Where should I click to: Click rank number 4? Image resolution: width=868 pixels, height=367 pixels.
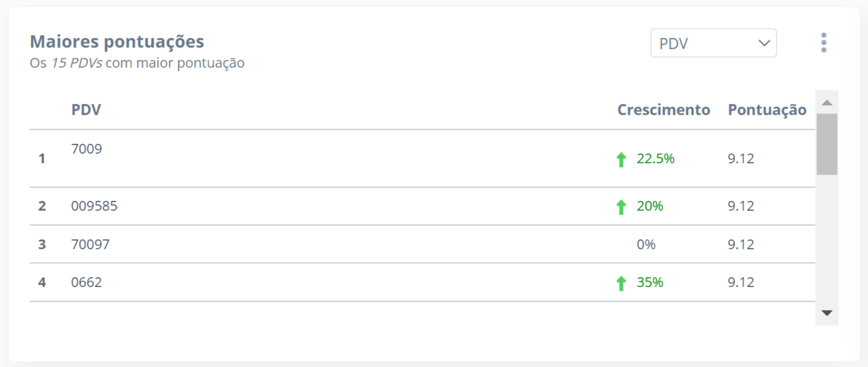tap(42, 282)
